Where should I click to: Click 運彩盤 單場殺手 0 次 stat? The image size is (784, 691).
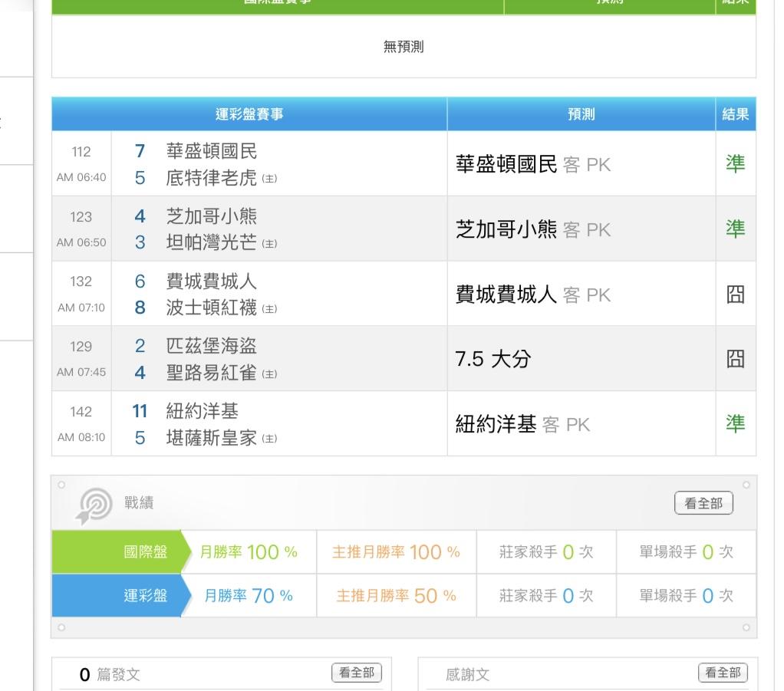pos(686,595)
